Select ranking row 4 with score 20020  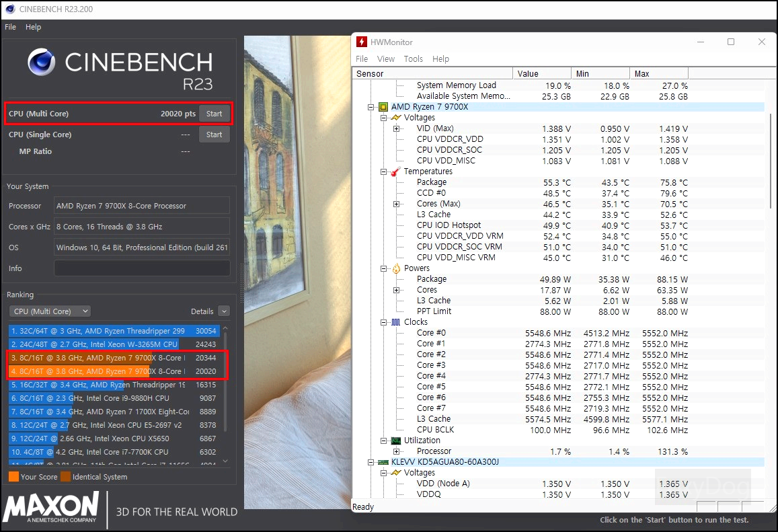tap(114, 371)
